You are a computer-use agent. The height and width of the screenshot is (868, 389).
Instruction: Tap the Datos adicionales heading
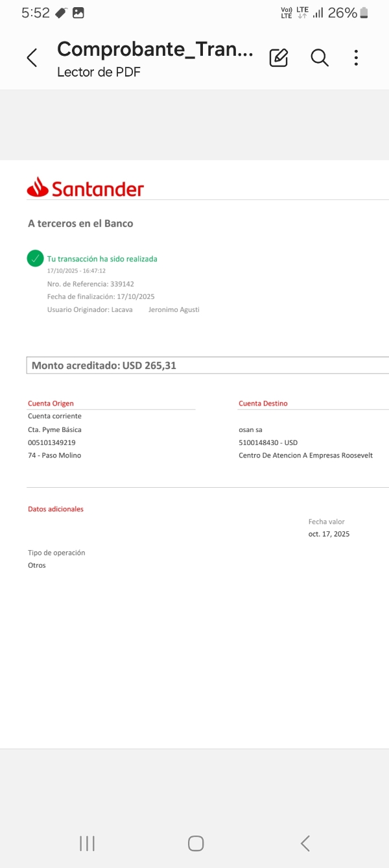pos(56,509)
